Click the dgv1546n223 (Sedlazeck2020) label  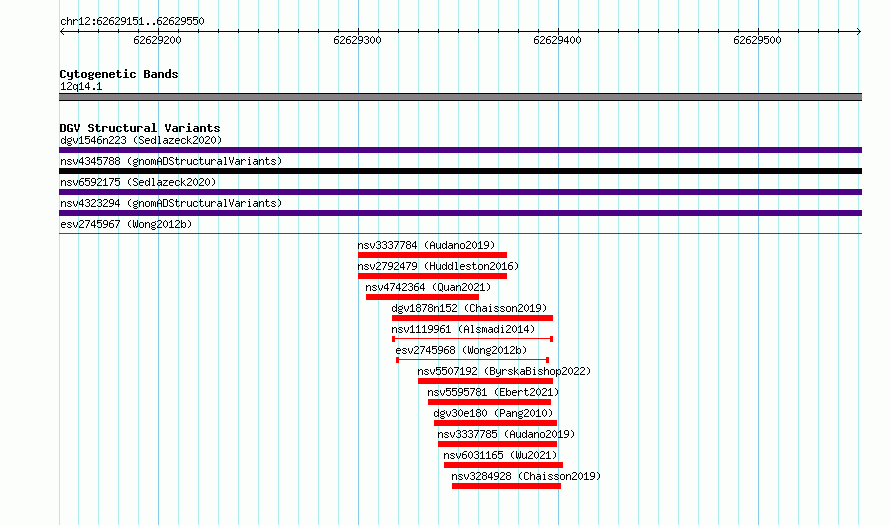pyautogui.click(x=141, y=140)
